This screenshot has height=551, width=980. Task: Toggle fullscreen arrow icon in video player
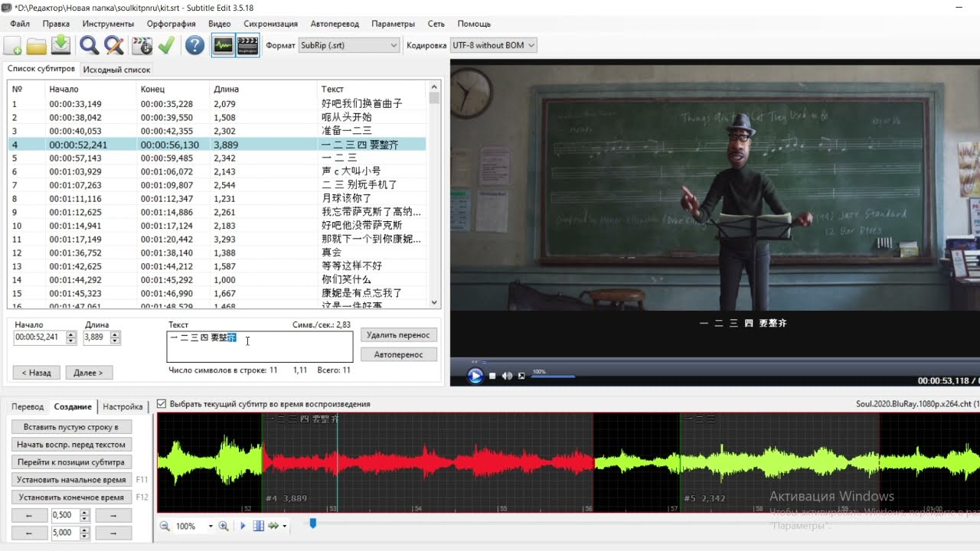[521, 376]
